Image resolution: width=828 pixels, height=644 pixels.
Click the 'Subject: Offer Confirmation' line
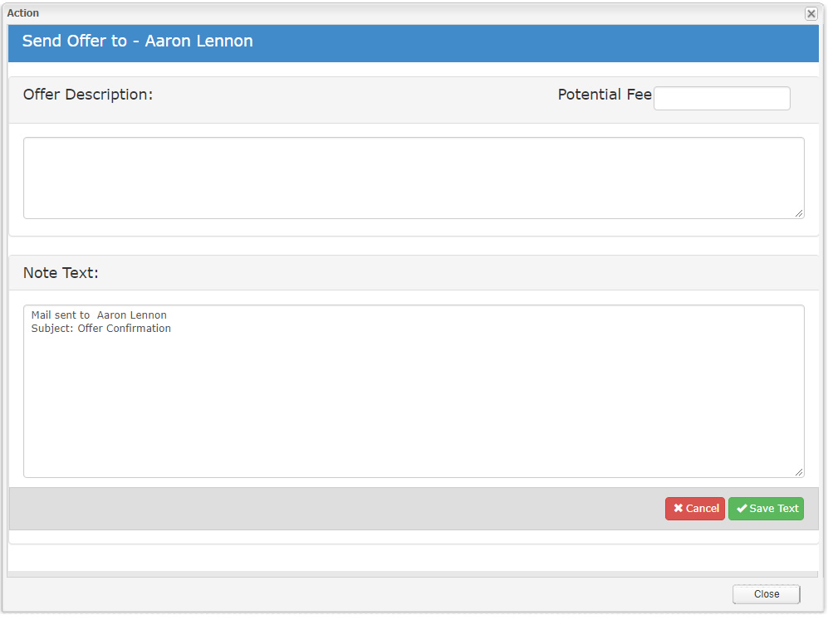click(x=100, y=329)
